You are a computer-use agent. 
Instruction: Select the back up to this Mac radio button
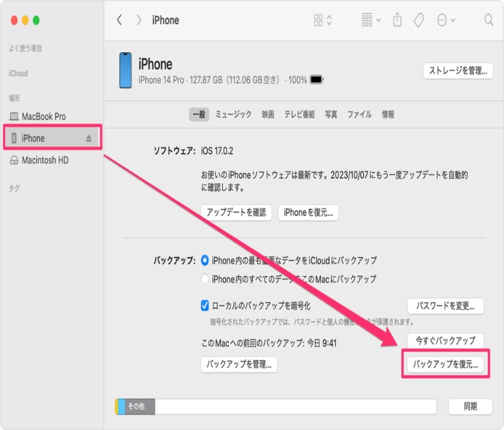click(x=205, y=279)
